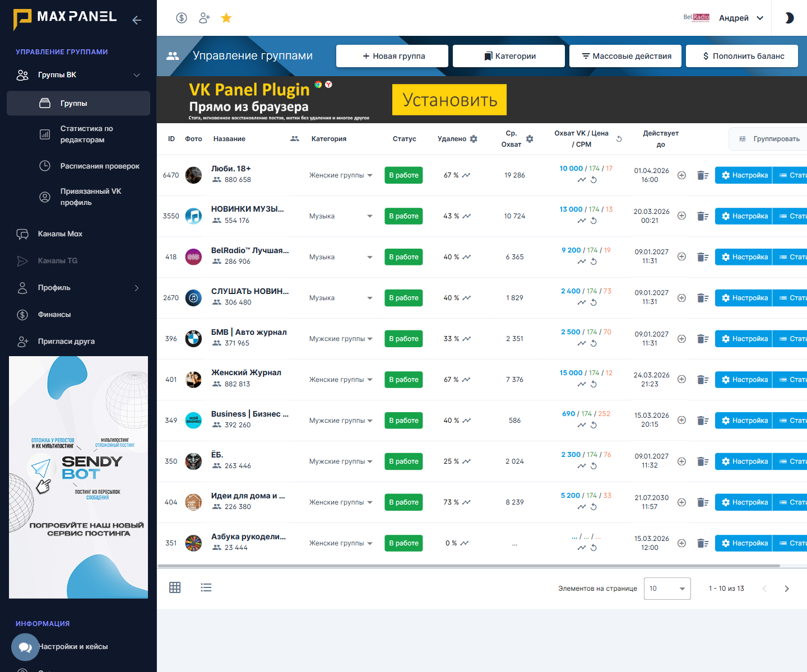Toggle dark mode with the moon icon
Image resolution: width=807 pixels, height=672 pixels.
789,18
